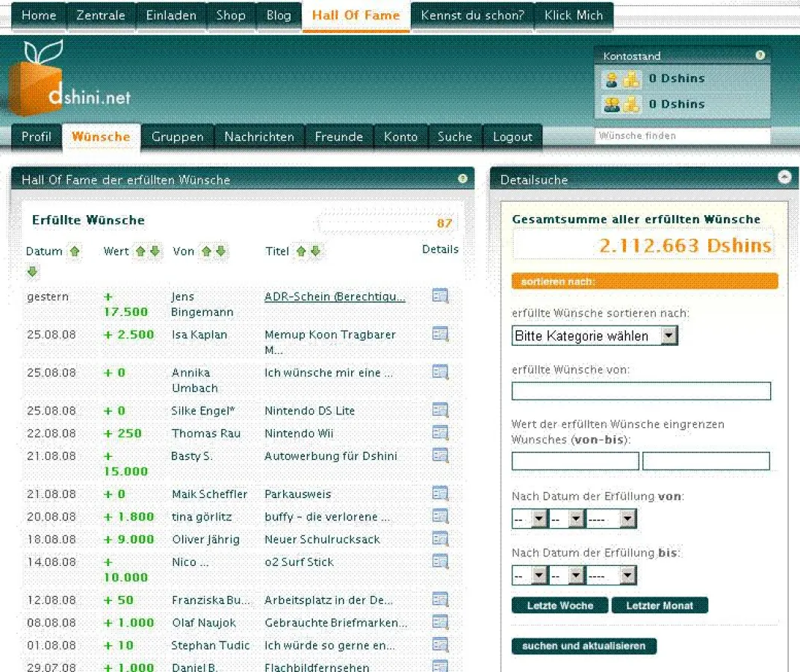Open the ADR-Schein wish title link
This screenshot has width=800, height=672.
335,296
